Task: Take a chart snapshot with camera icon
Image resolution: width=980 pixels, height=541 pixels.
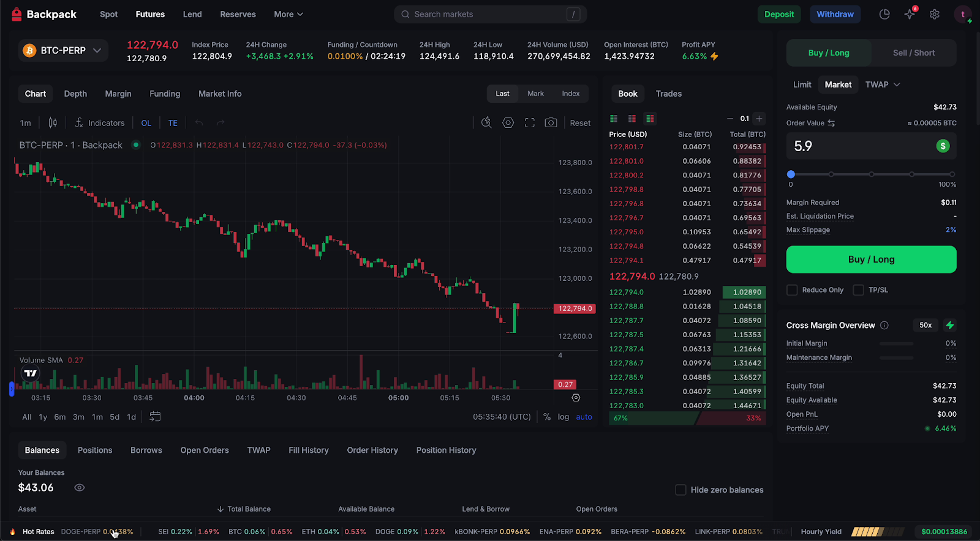Action: tap(551, 122)
